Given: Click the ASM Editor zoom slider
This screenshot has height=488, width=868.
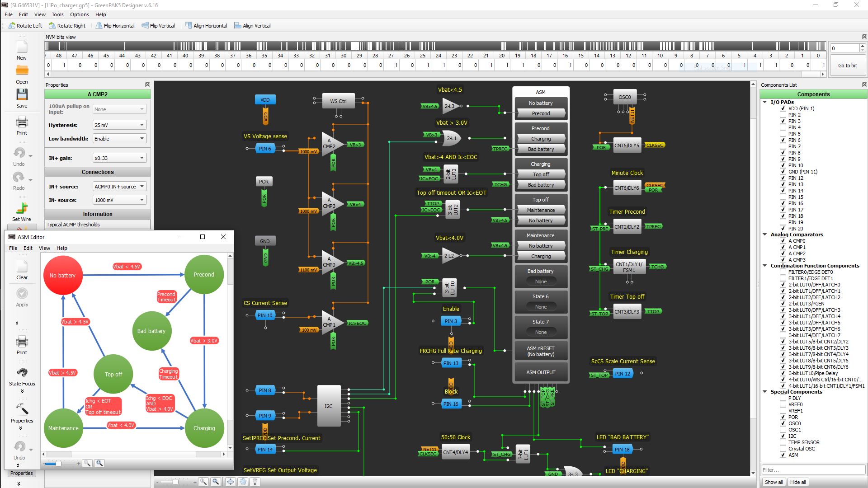Looking at the screenshot, I should (58, 464).
